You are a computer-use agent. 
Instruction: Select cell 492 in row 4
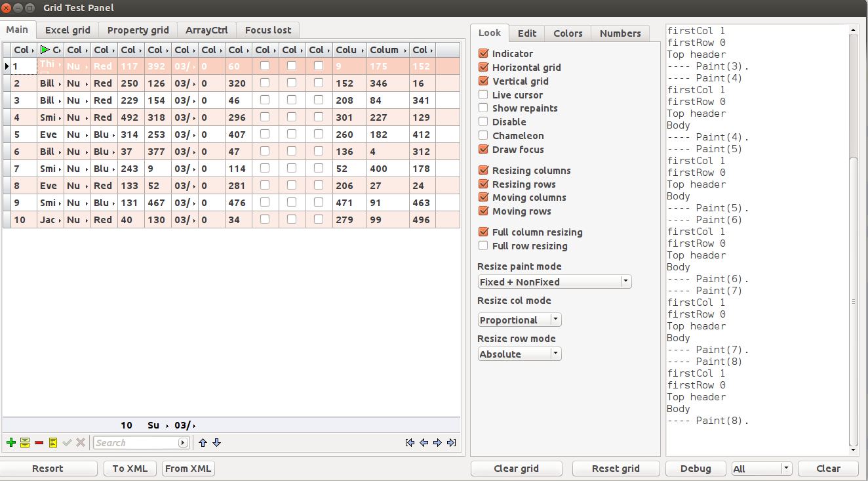tap(130, 117)
